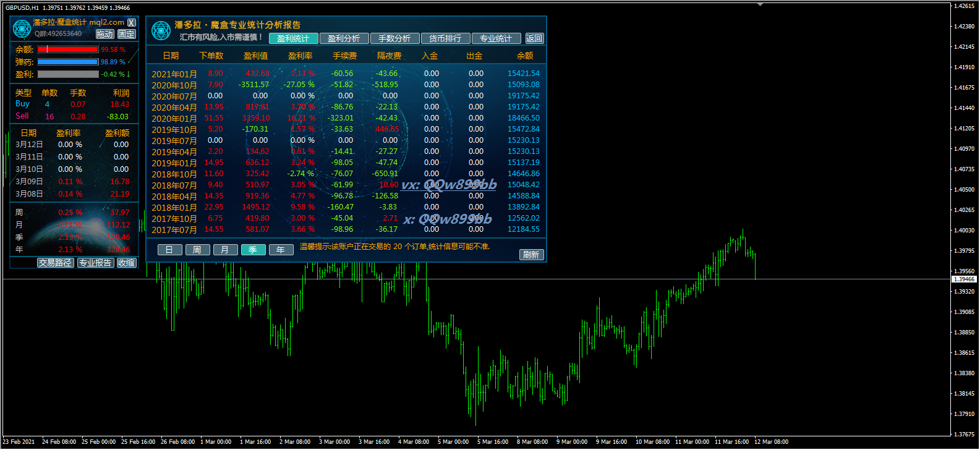Click the Buy row label
This screenshot has height=450, width=980.
[x=23, y=104]
